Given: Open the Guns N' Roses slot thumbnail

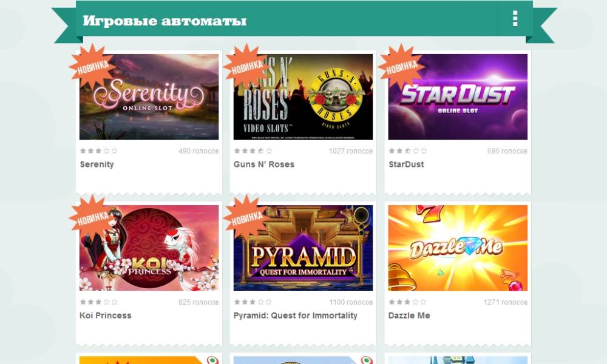Looking at the screenshot, I should [x=303, y=96].
